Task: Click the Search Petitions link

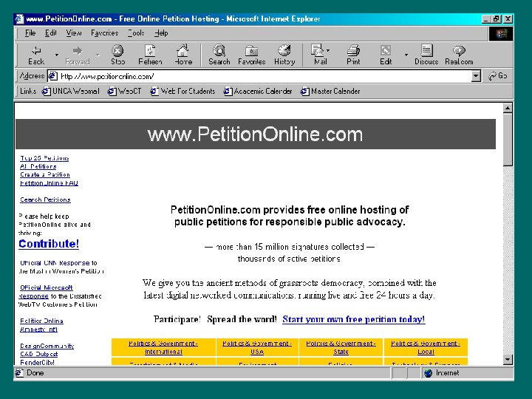Action: tap(45, 199)
